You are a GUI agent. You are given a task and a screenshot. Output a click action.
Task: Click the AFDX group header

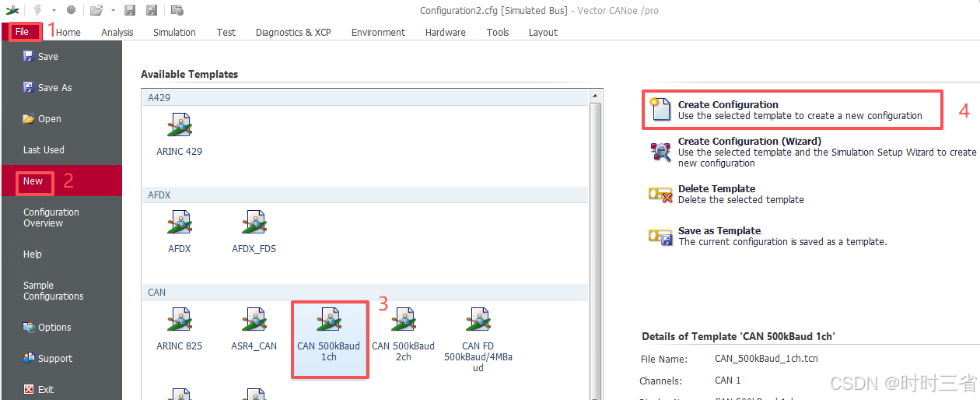(x=366, y=195)
